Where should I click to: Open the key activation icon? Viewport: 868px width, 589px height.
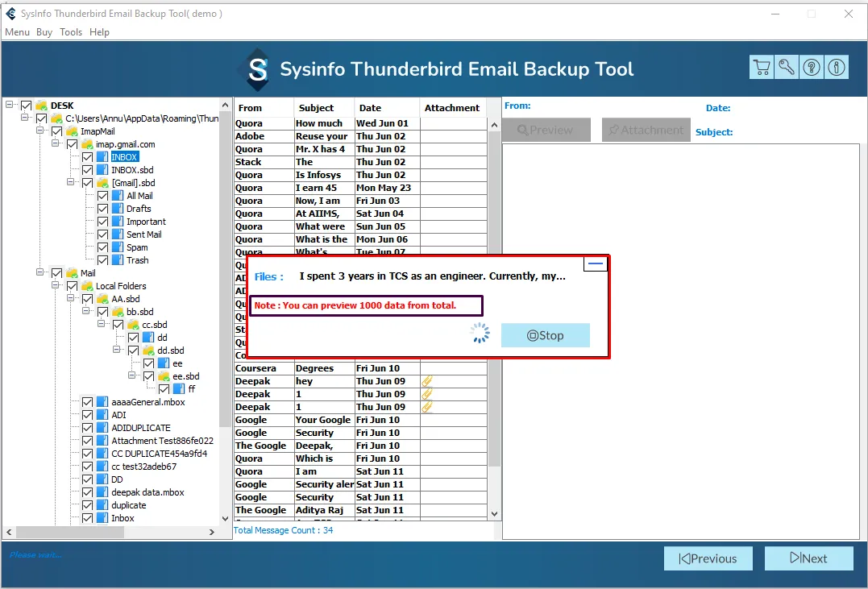tap(786, 68)
